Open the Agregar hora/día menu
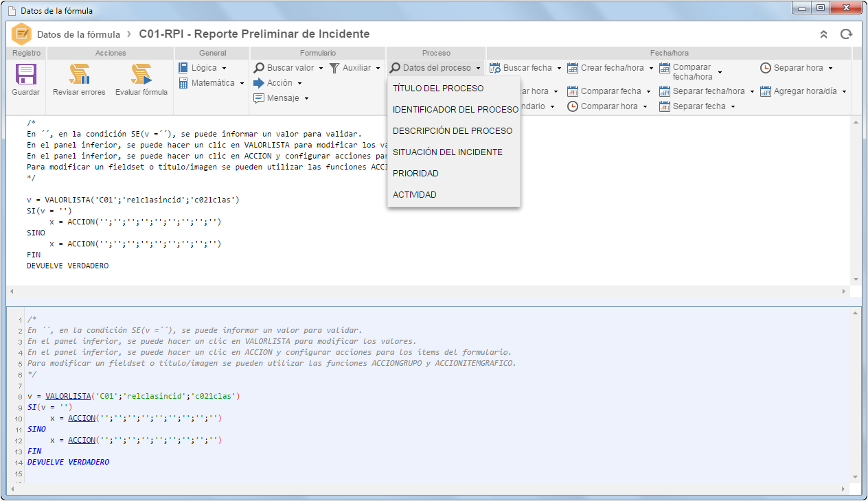This screenshot has width=868, height=501. click(803, 91)
